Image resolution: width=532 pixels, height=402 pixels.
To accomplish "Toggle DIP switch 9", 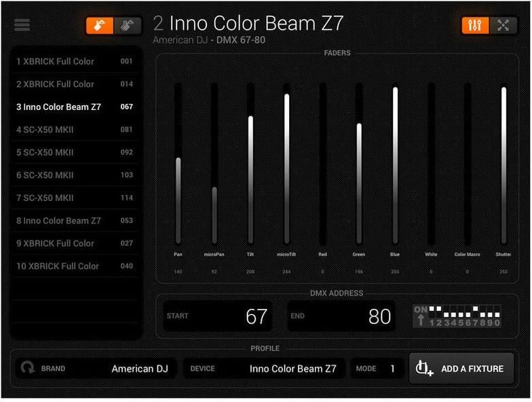I will click(490, 312).
